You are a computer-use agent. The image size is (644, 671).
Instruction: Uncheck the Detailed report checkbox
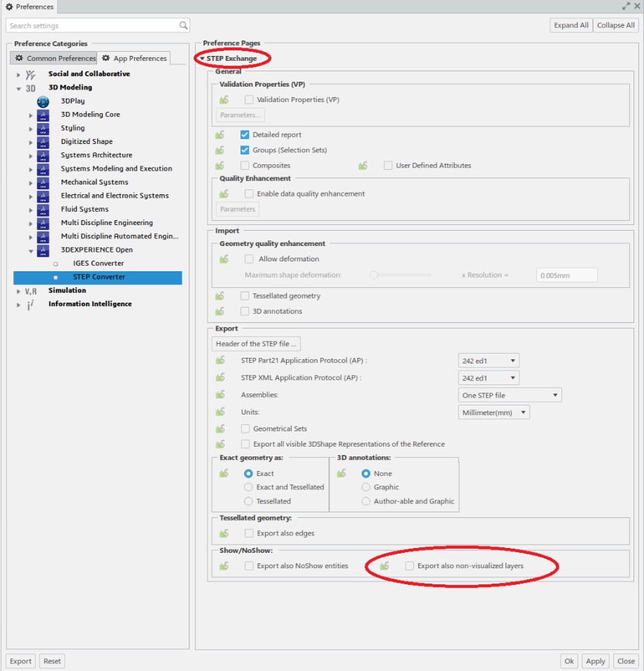[245, 135]
